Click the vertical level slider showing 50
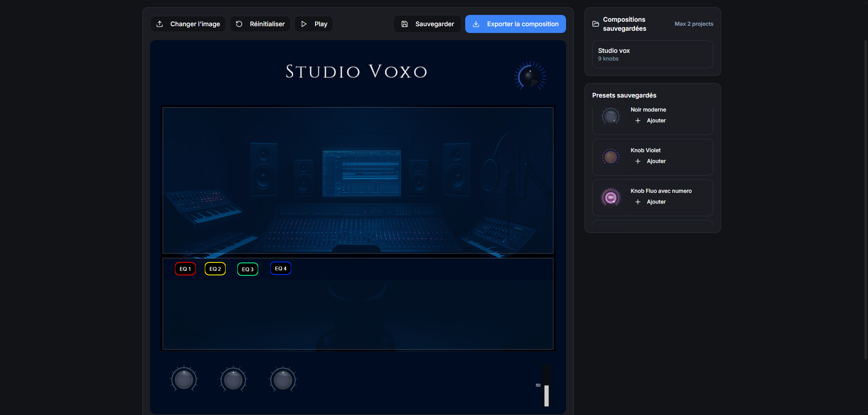This screenshot has height=415, width=868. tap(547, 386)
